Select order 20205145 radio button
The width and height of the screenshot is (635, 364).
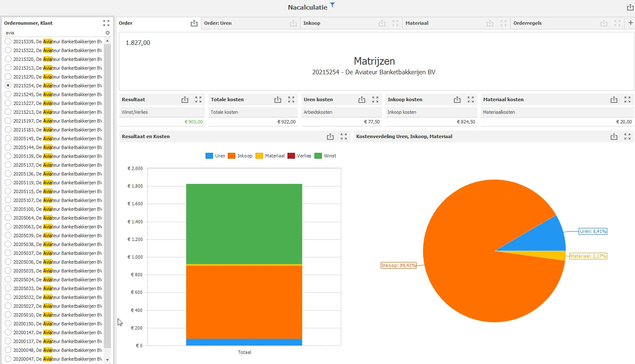[8, 139]
